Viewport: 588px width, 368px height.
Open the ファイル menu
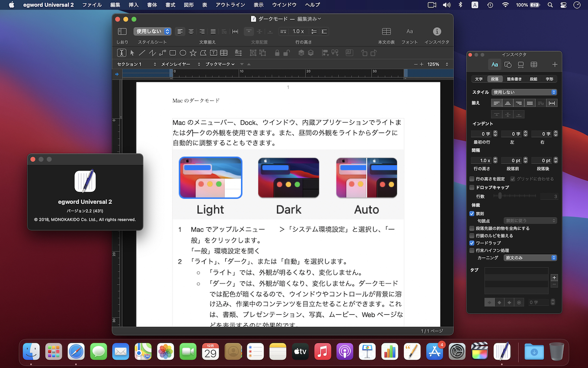coord(92,5)
